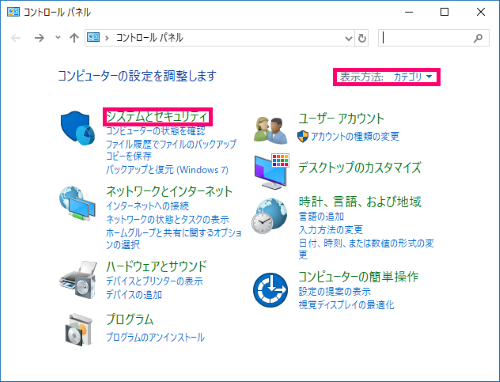Screen dimensions: 500x382
Task: Click デバイスとプリンターの表示 link
Action: click(x=154, y=281)
